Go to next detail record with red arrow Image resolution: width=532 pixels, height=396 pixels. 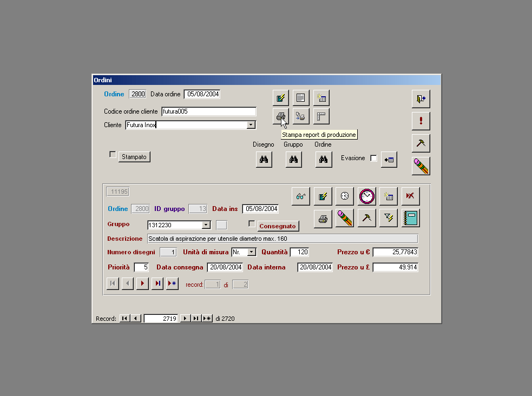(142, 283)
